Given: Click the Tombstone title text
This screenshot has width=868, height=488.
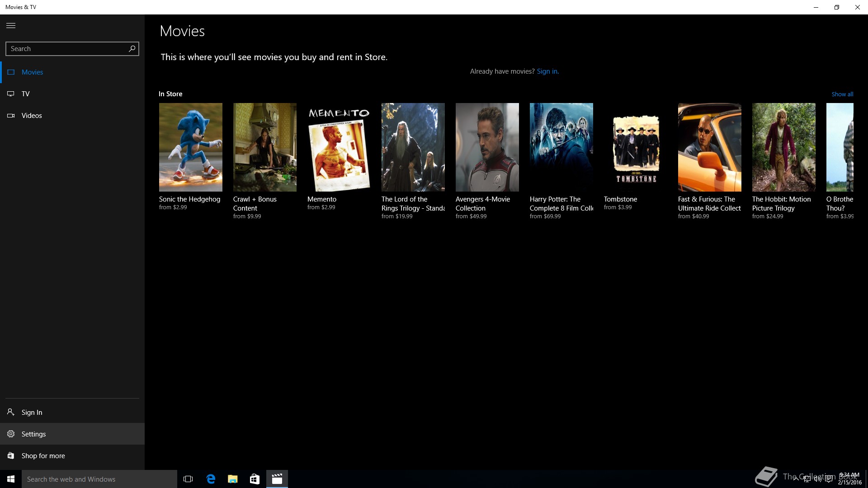Looking at the screenshot, I should [621, 199].
